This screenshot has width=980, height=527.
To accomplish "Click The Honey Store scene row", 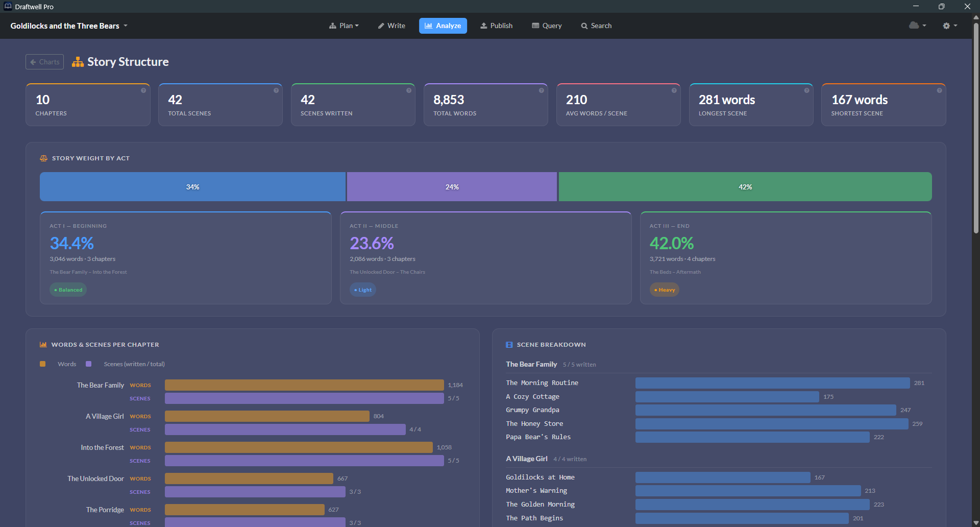I will click(x=719, y=424).
